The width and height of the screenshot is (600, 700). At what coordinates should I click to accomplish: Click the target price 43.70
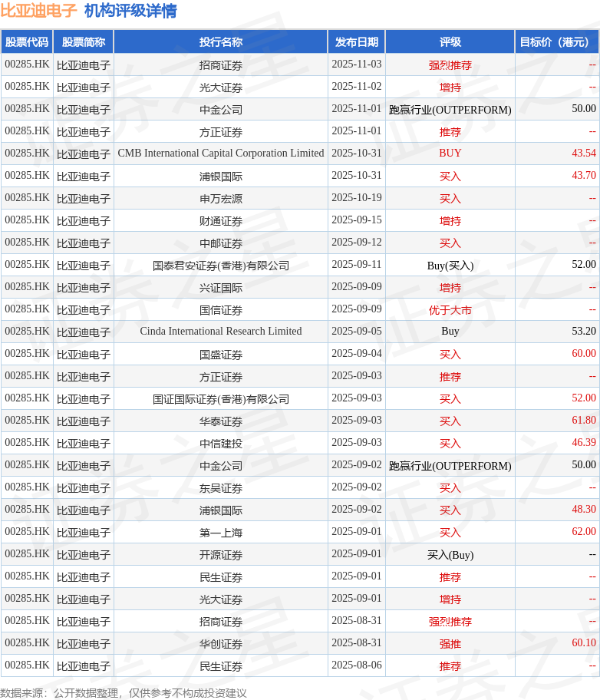(x=583, y=176)
